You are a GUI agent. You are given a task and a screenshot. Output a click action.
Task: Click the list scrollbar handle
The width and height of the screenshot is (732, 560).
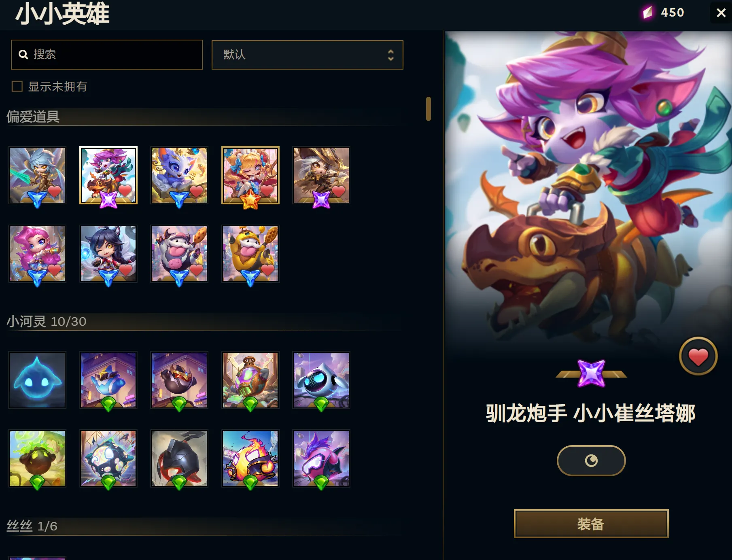(x=428, y=108)
